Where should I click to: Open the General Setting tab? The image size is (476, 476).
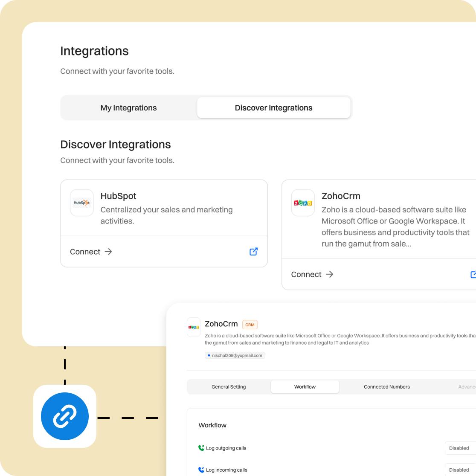(x=229, y=387)
